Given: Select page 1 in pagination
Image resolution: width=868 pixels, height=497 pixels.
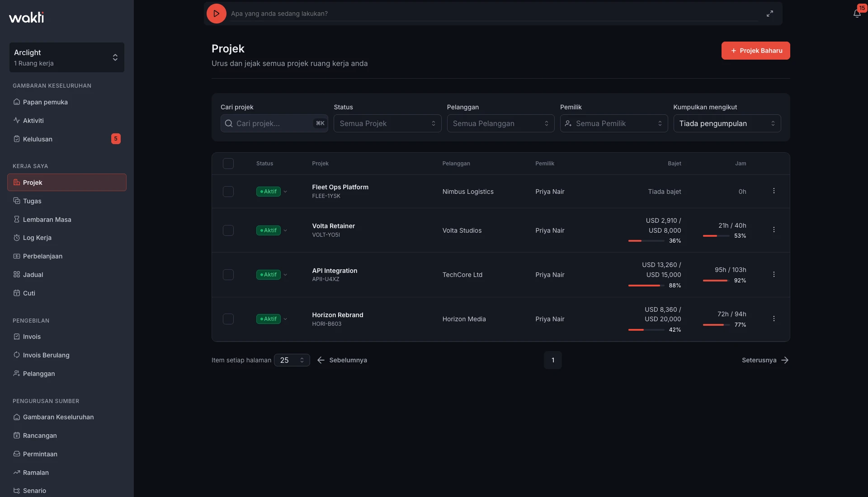Looking at the screenshot, I should 552,360.
